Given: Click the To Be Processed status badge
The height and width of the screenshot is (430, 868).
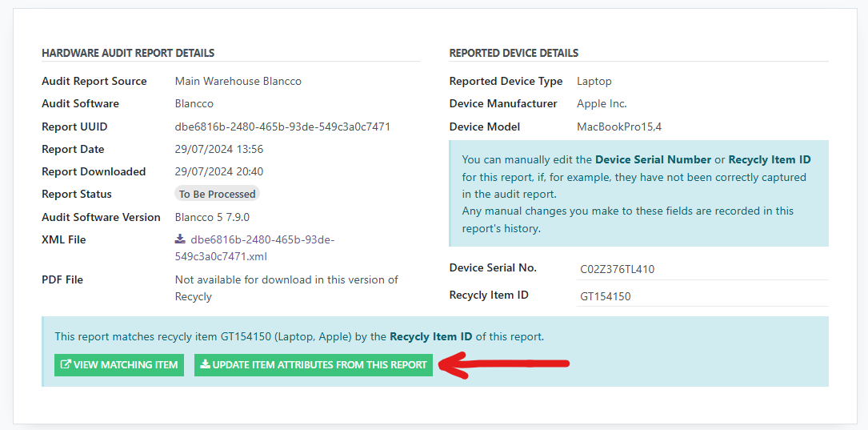Looking at the screenshot, I should (x=217, y=195).
